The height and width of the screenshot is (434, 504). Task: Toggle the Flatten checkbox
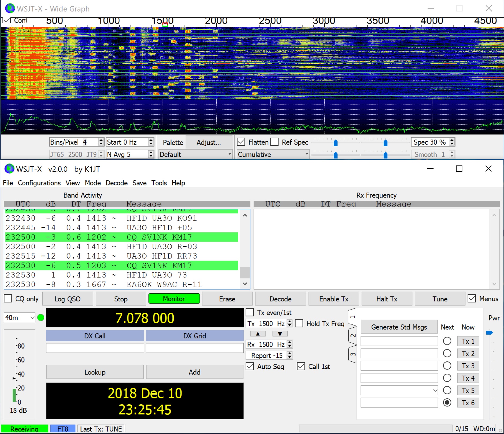(x=241, y=142)
